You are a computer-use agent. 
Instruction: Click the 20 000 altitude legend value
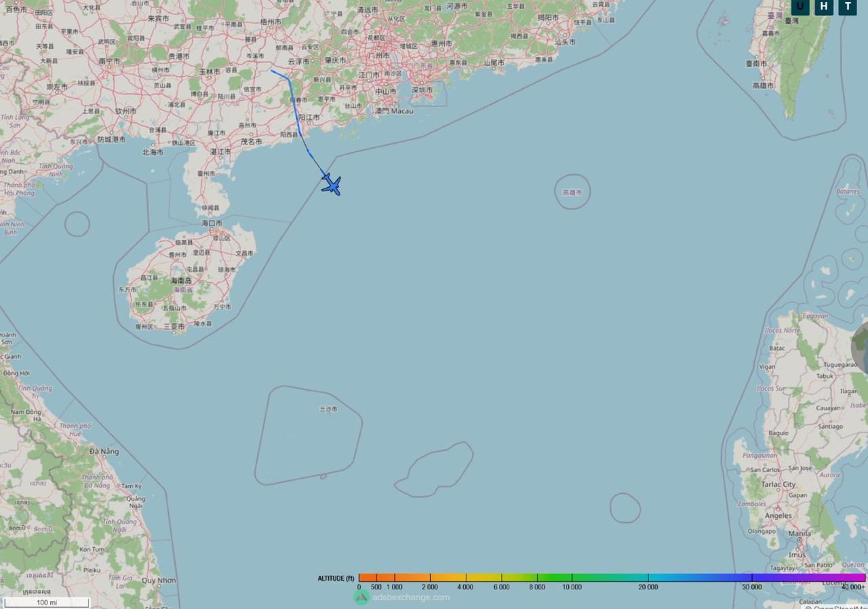click(x=648, y=587)
